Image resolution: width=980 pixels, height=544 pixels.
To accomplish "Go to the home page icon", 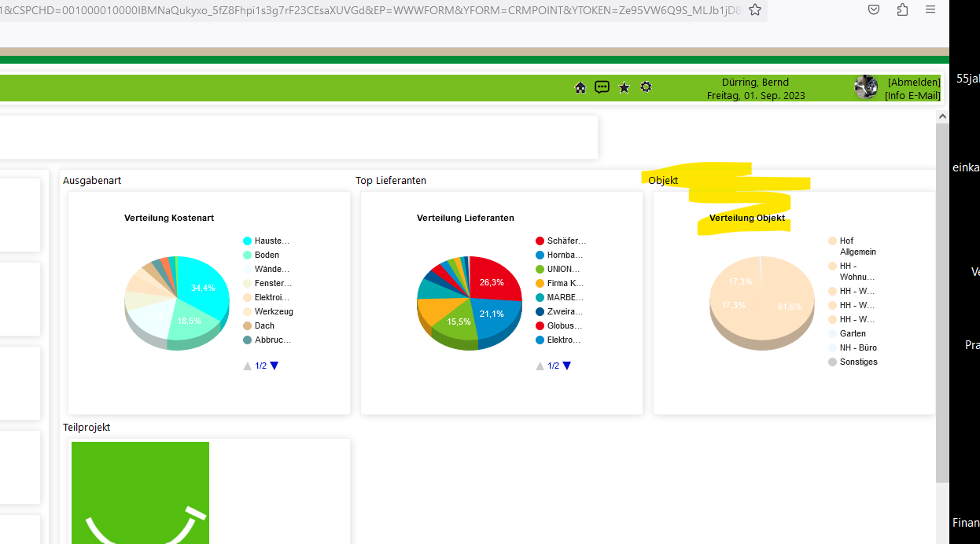I will [x=580, y=87].
